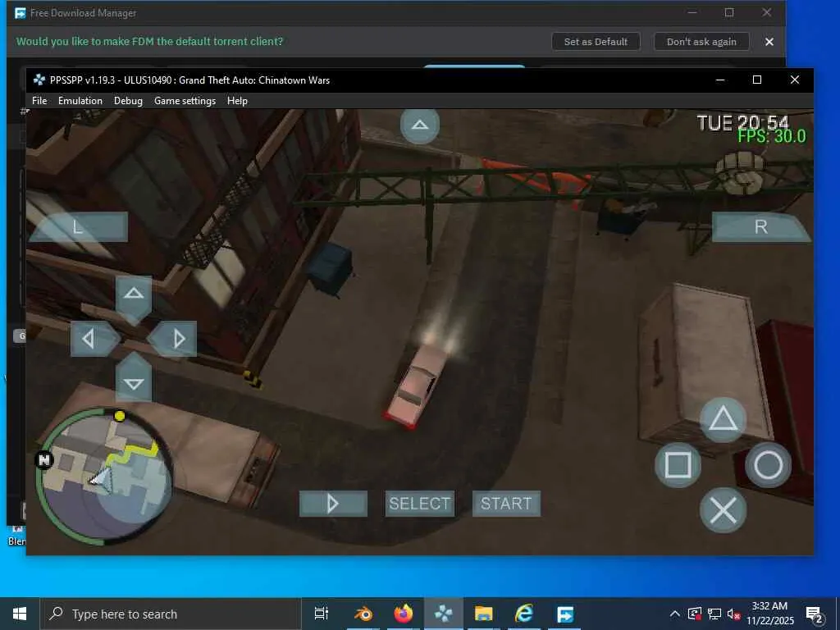Screen dimensions: 840x630
Task: Click the PPSSPP taskbar icon
Action: [x=444, y=614]
